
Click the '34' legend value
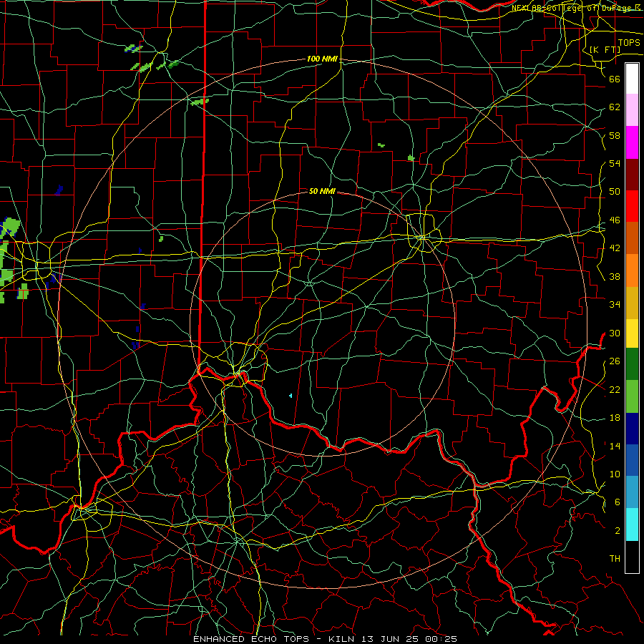point(615,305)
